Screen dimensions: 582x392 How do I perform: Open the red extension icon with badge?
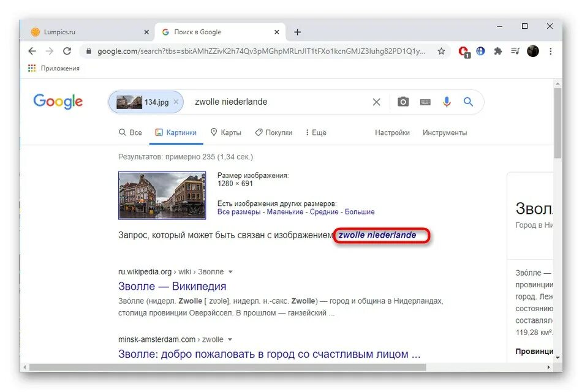(x=464, y=51)
